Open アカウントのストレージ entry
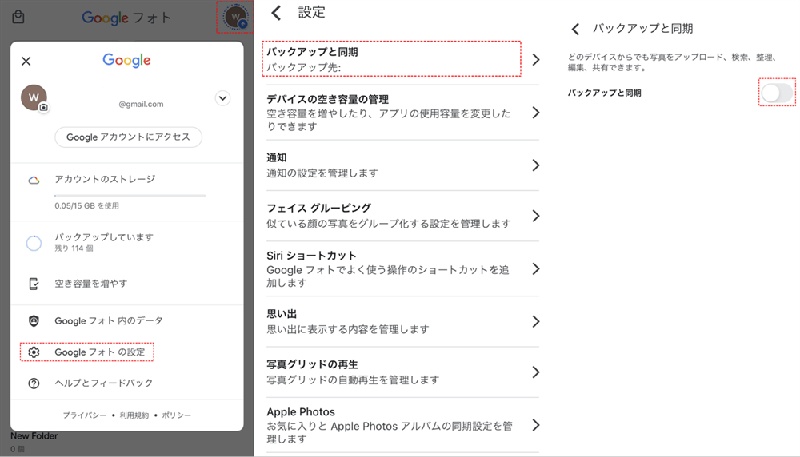800x457 pixels. (105, 179)
